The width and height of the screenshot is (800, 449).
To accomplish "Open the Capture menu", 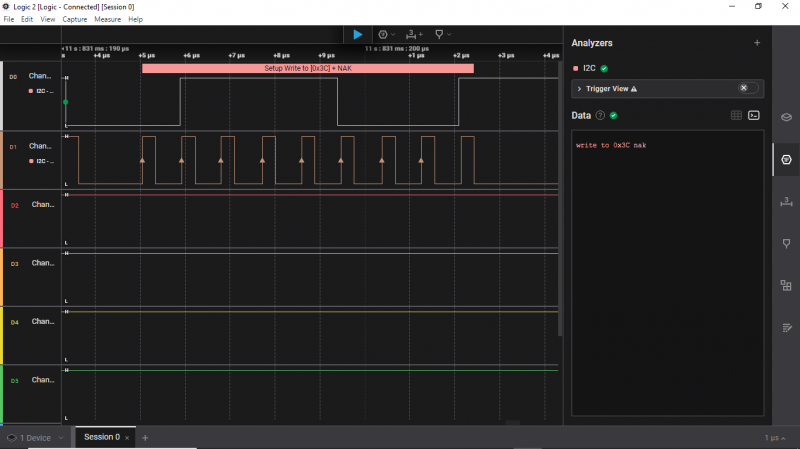I will point(75,19).
